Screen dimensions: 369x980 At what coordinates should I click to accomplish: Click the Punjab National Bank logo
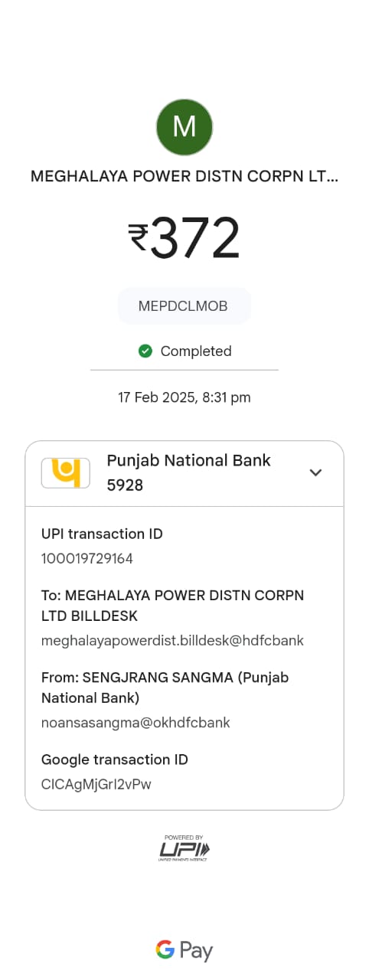point(65,472)
